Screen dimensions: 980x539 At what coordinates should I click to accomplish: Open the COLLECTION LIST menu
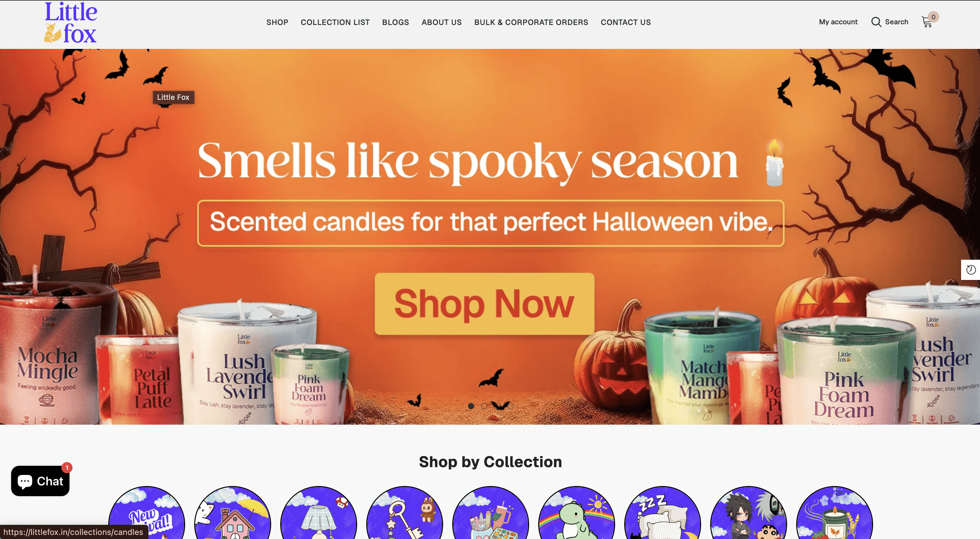335,22
